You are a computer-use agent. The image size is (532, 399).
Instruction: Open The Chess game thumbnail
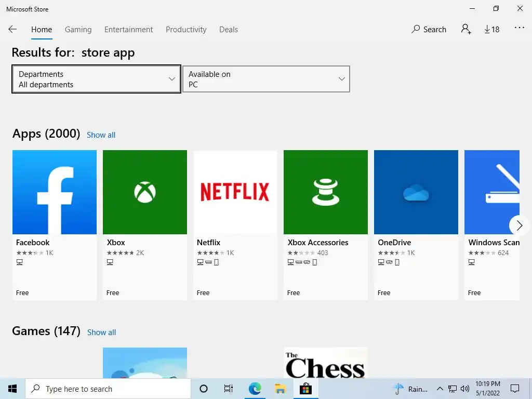pyautogui.click(x=326, y=363)
